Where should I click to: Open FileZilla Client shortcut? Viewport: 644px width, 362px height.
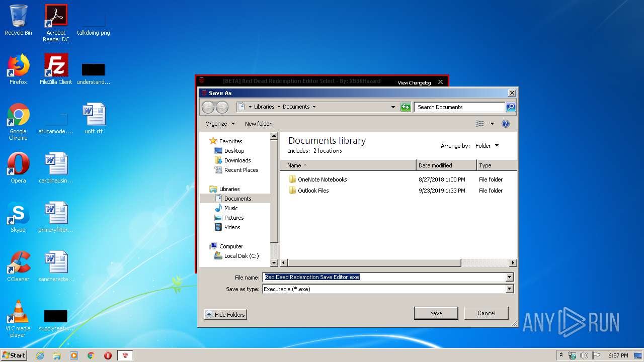[56, 69]
